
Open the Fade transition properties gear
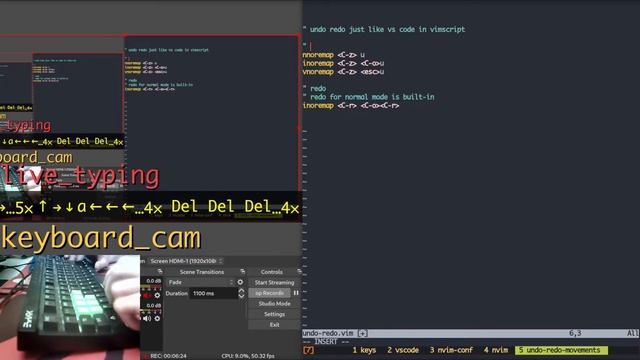click(240, 282)
